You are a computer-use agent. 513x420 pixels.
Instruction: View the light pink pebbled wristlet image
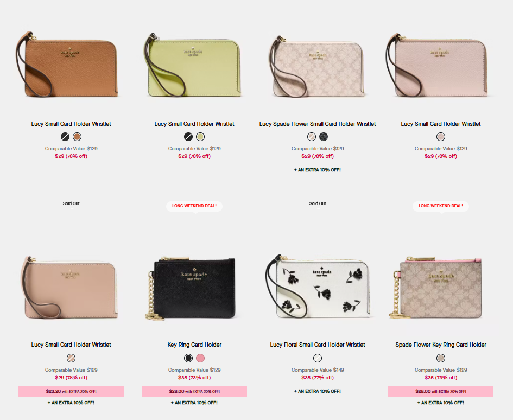(438, 65)
